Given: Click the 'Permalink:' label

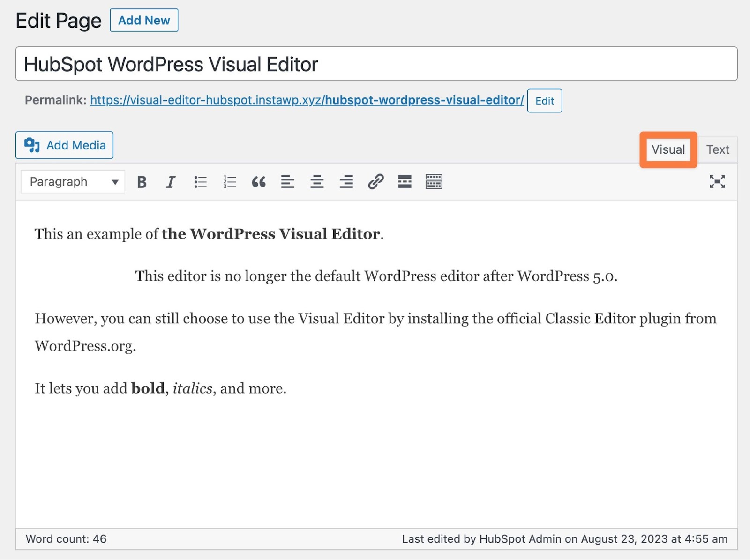Looking at the screenshot, I should tap(56, 100).
